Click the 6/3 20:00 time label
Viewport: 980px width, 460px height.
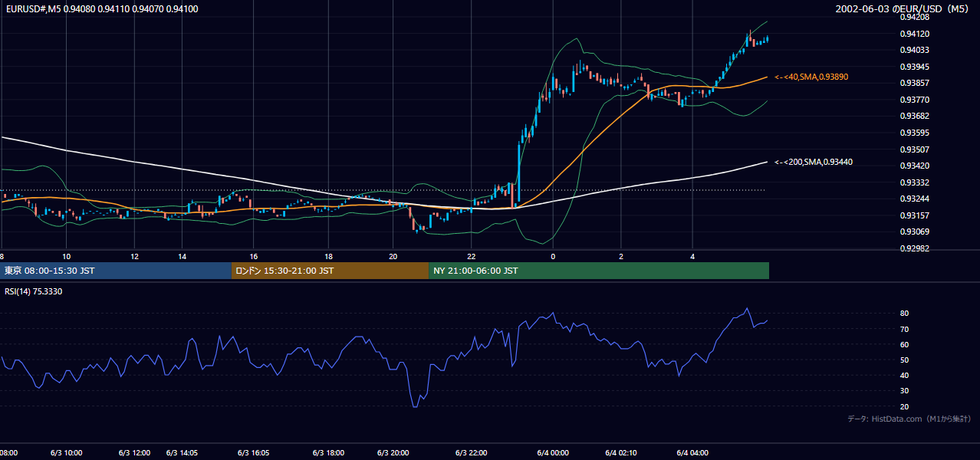tap(393, 453)
